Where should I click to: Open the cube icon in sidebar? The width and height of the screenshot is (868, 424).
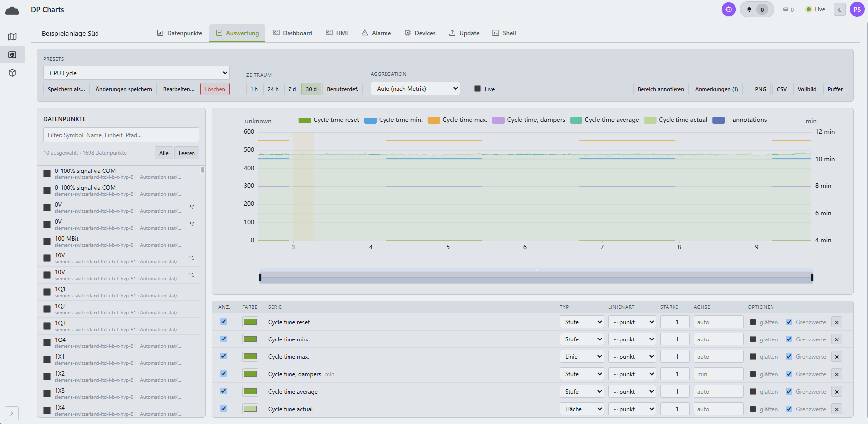tap(12, 73)
